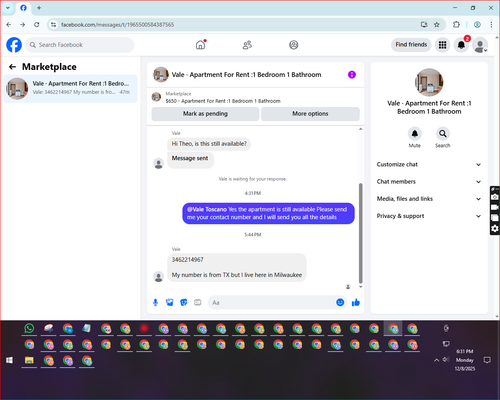Show hidden system tray icons
Viewport: 500px width, 400px height.
point(436,360)
